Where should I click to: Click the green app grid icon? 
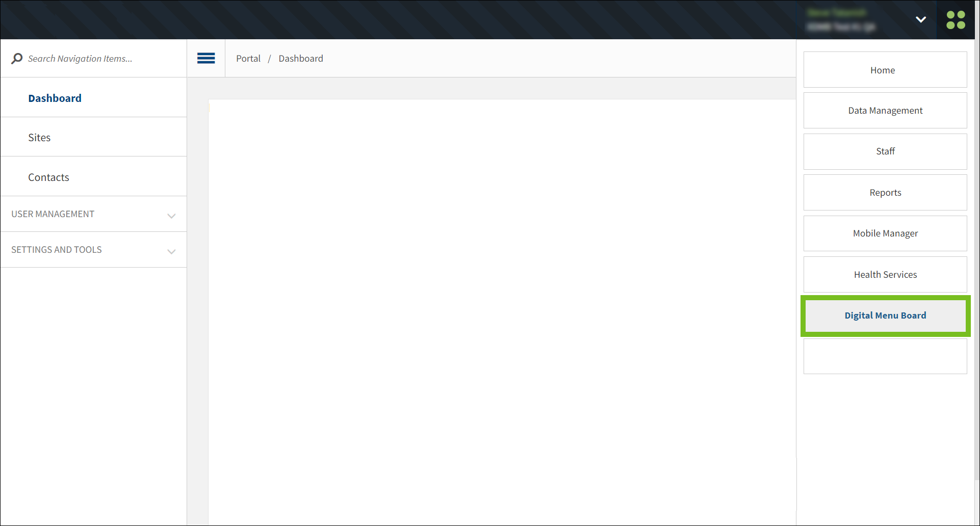[x=956, y=20]
